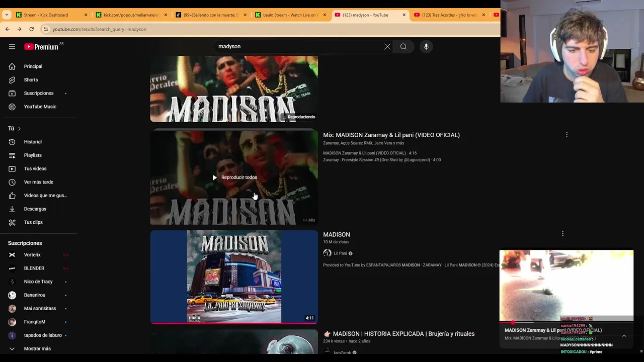Expand the Tú section chevron
Screen dimensions: 644x362
click(19, 129)
